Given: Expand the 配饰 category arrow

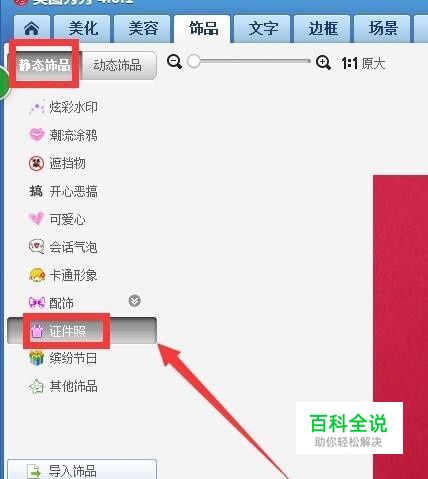Looking at the screenshot, I should pos(135,301).
